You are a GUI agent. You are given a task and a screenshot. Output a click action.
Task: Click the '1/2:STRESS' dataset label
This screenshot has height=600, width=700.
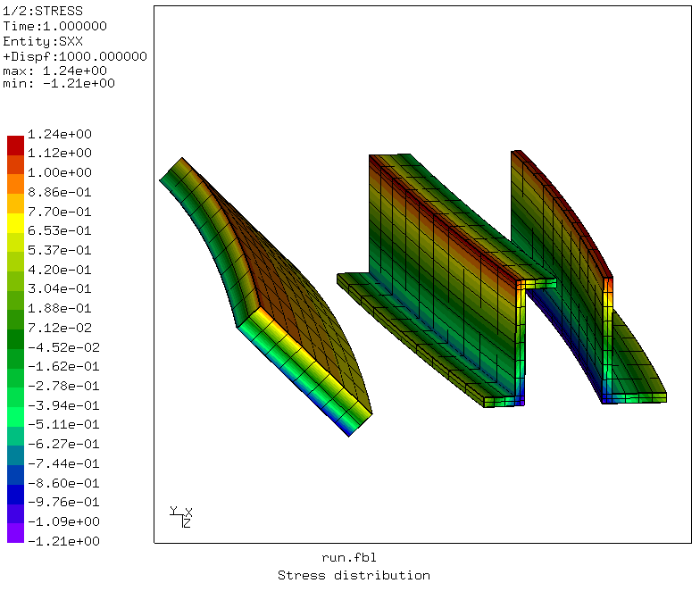43,11
